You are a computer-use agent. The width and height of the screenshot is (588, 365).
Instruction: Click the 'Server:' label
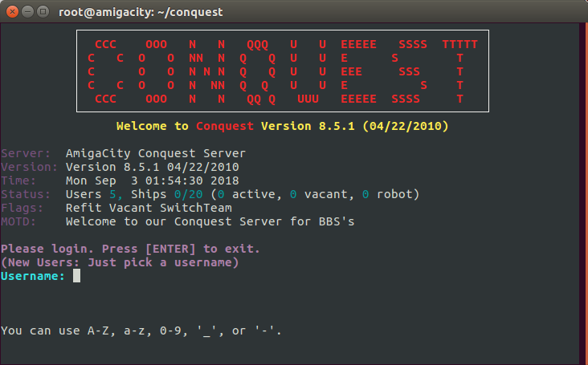26,153
